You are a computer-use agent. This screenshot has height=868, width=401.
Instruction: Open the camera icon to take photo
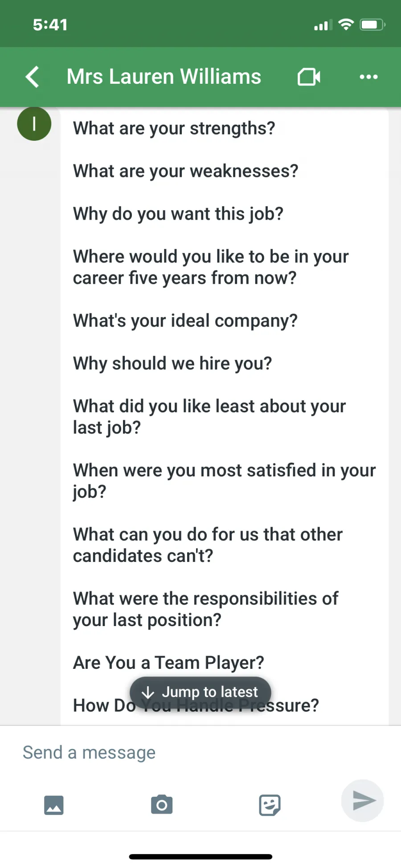162,804
